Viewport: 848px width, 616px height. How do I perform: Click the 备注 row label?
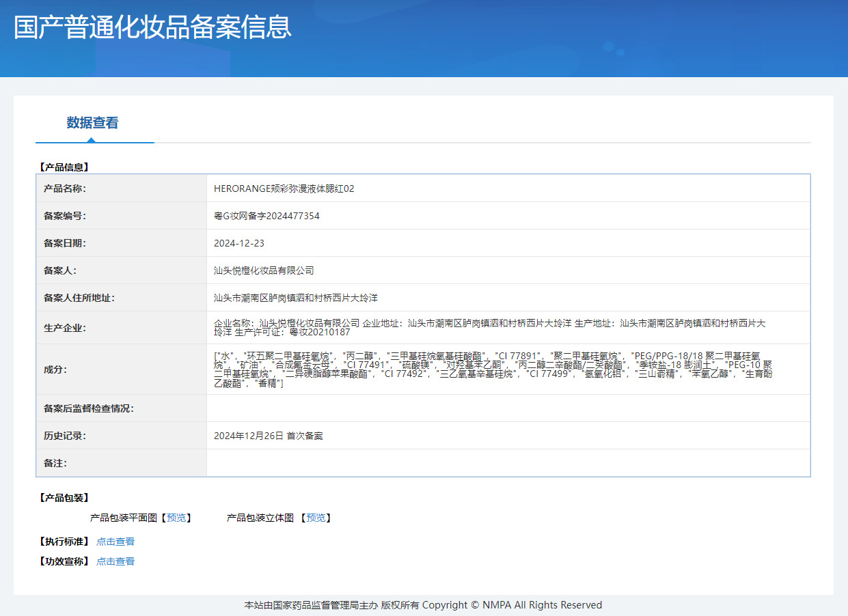coord(55,463)
